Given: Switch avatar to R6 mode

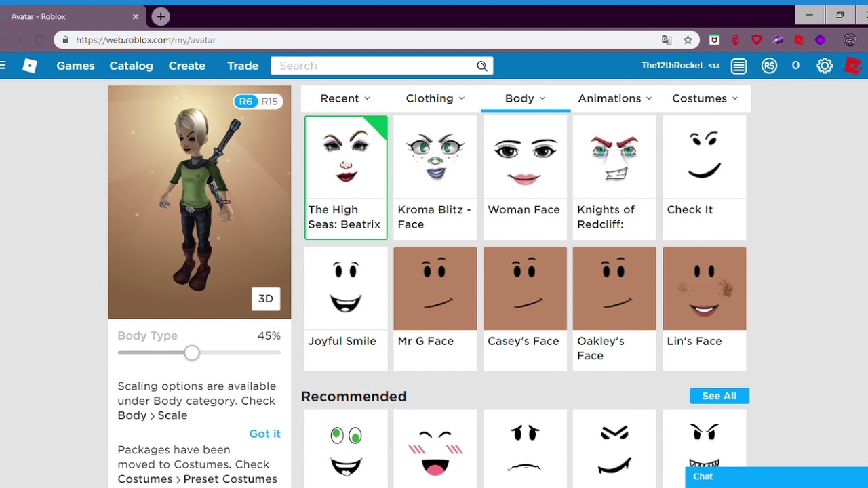Looking at the screenshot, I should tap(245, 102).
